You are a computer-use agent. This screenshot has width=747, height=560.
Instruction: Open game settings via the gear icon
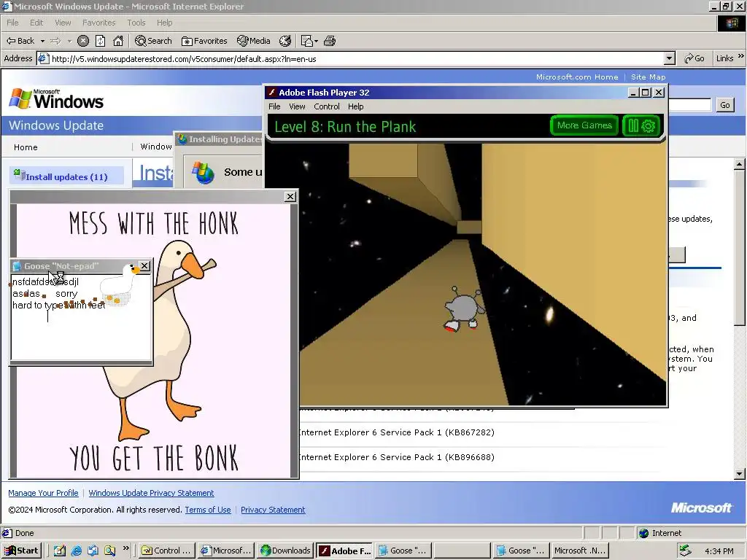click(649, 125)
